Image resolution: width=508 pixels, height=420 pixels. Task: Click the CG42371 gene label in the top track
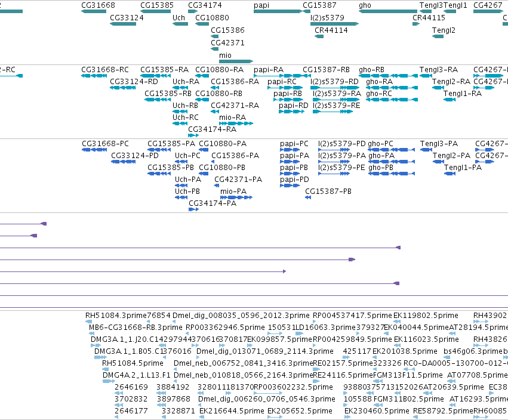[x=227, y=43]
